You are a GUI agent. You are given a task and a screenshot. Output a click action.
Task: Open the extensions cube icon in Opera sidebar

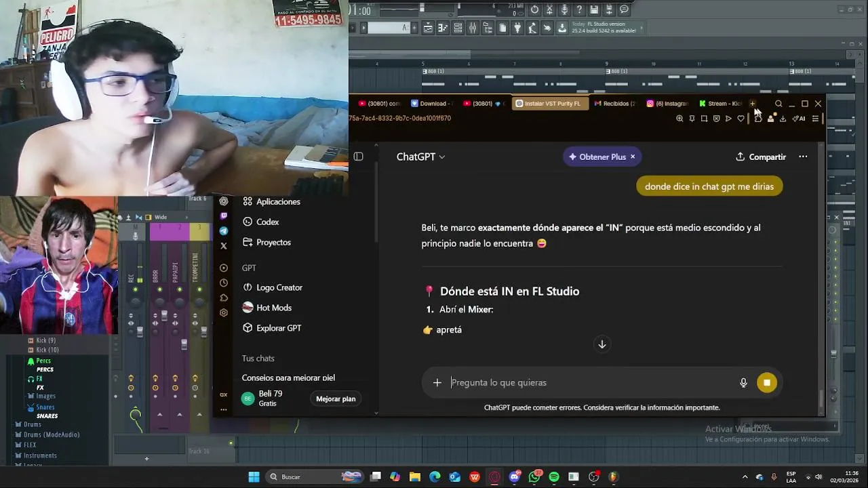pyautogui.click(x=224, y=298)
